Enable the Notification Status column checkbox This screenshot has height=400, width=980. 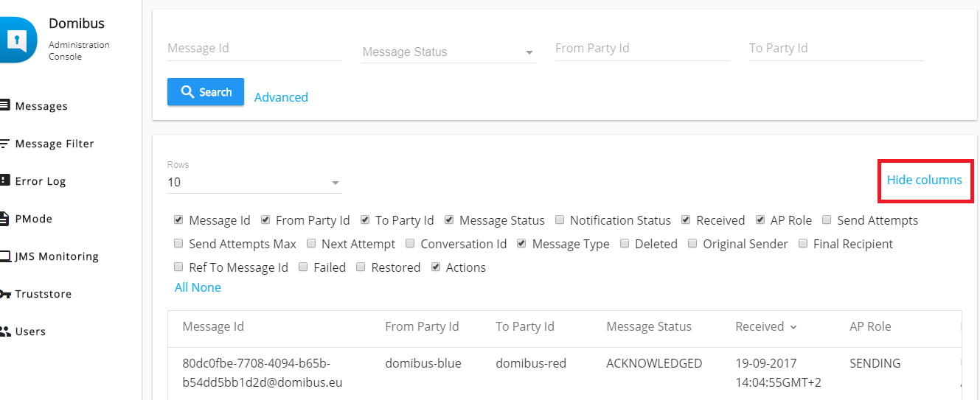coord(560,220)
